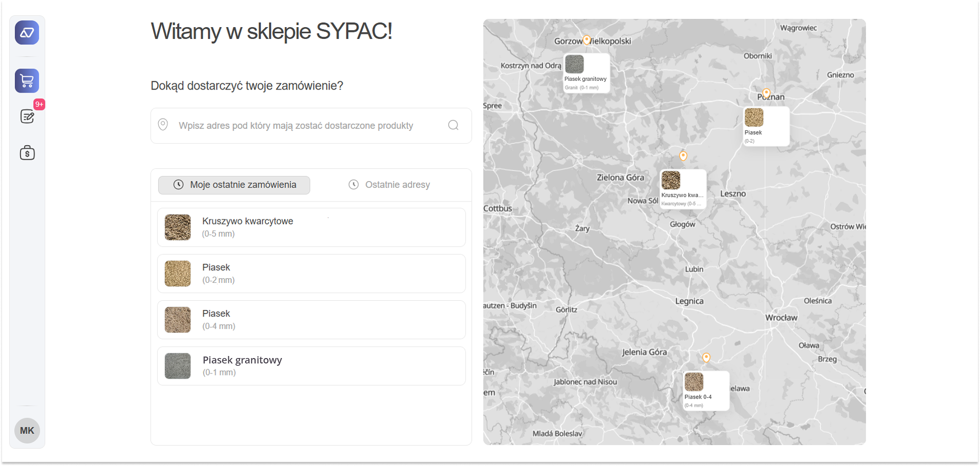Choose the Piasek (0-4 mm) order row
980x466 pixels.
tap(311, 320)
